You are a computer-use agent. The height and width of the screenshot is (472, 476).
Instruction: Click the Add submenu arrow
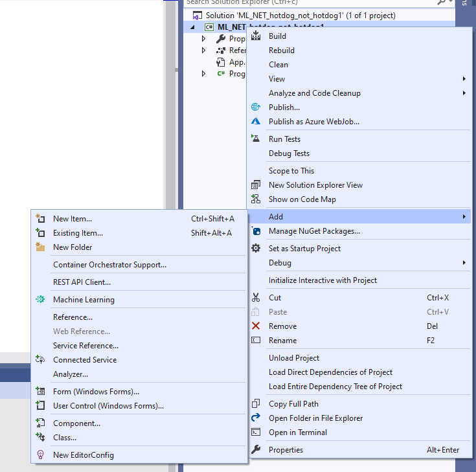coord(464,217)
